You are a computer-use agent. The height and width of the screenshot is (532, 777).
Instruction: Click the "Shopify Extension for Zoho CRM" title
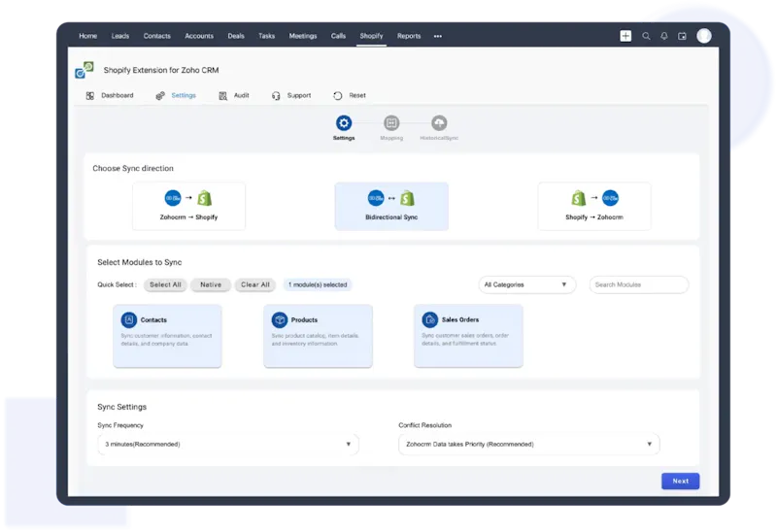pyautogui.click(x=161, y=70)
